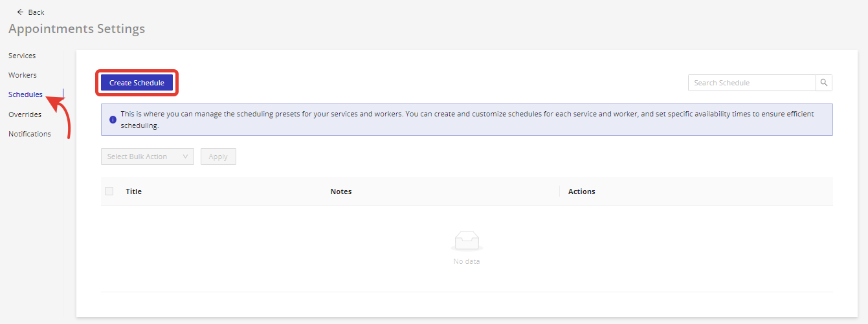Click the Appointments Settings page heading

76,28
